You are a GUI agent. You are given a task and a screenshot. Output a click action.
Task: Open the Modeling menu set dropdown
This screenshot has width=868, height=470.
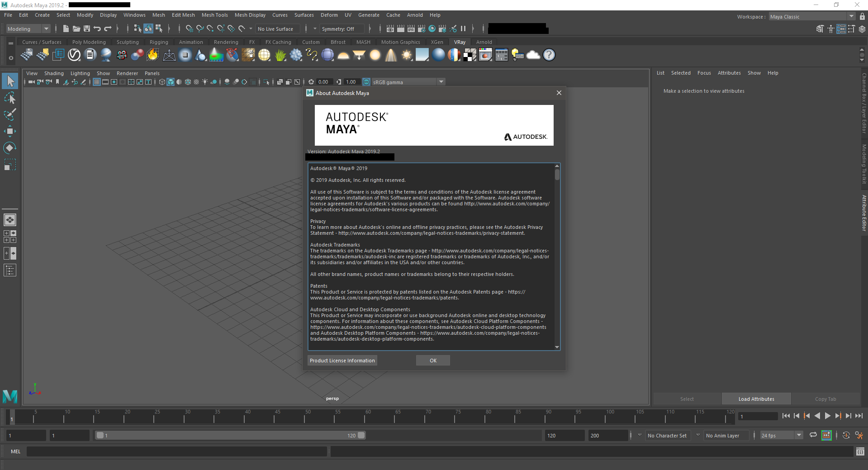click(x=28, y=28)
